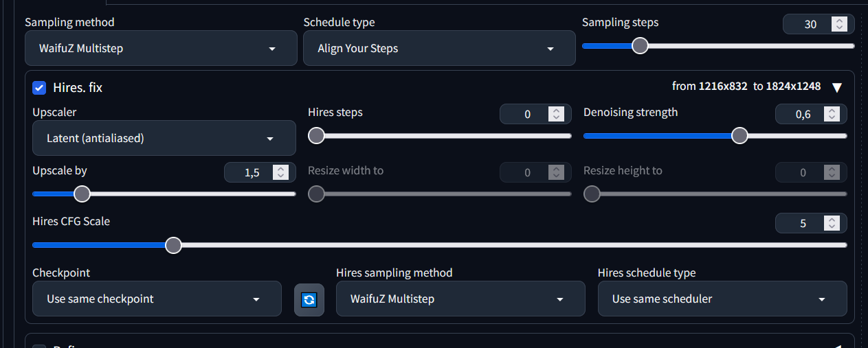Open the Checkpoint dropdown
868x348 pixels.
[157, 299]
